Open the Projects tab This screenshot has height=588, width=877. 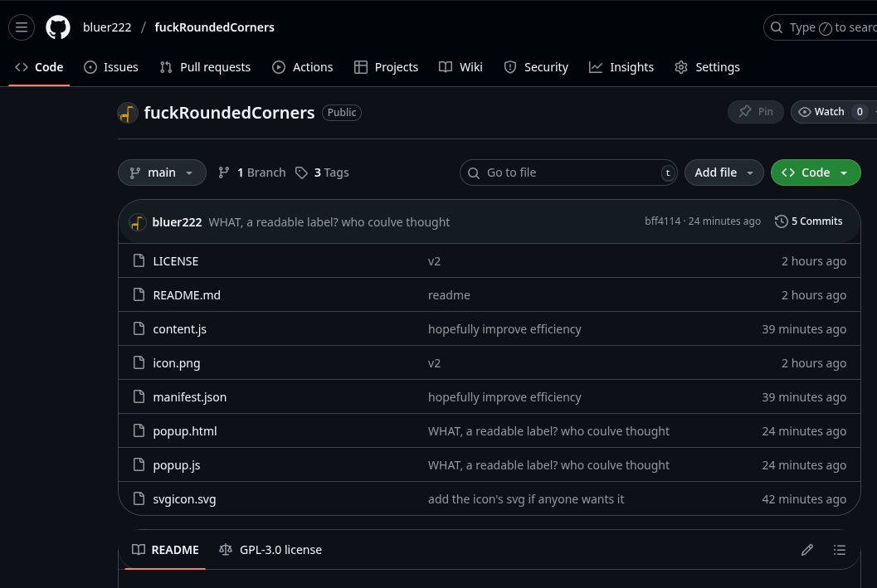point(386,67)
